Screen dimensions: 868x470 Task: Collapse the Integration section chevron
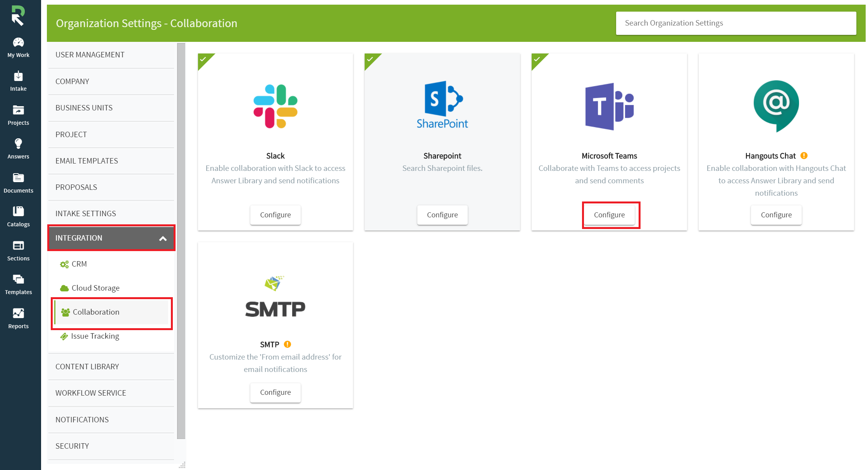[x=163, y=238]
